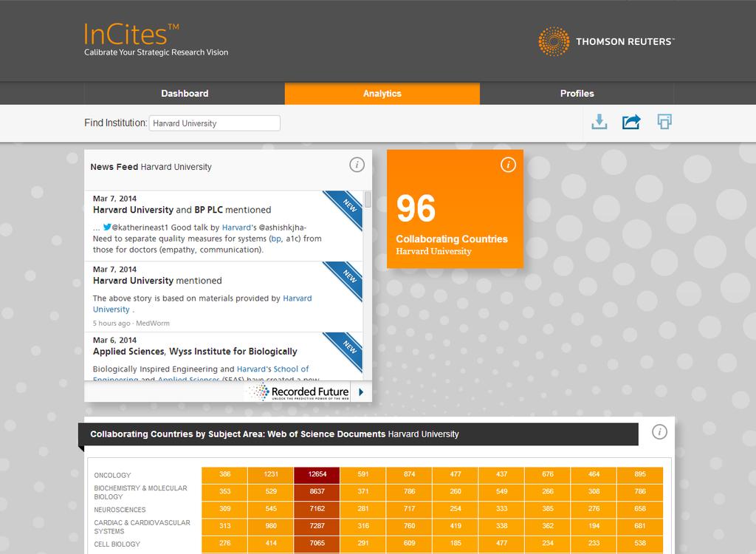Click the InCites logo
Image resolution: width=756 pixels, height=554 pixels.
pos(156,40)
